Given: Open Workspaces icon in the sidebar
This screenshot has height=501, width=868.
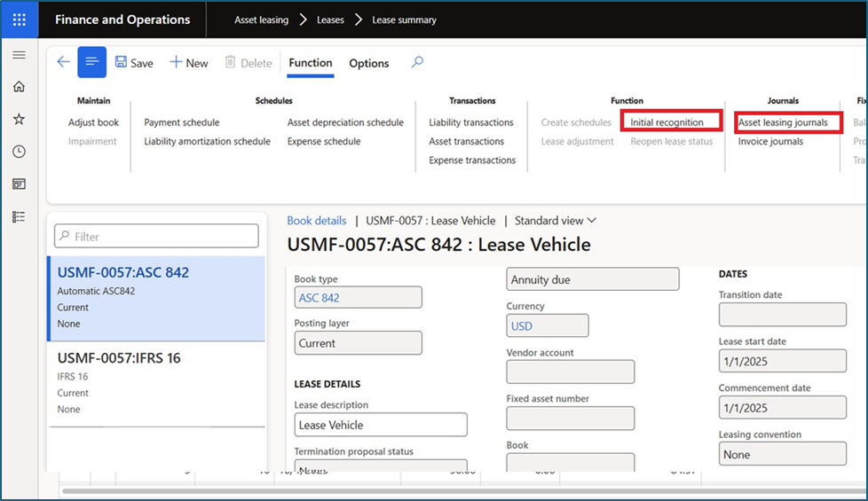Looking at the screenshot, I should pyautogui.click(x=19, y=184).
